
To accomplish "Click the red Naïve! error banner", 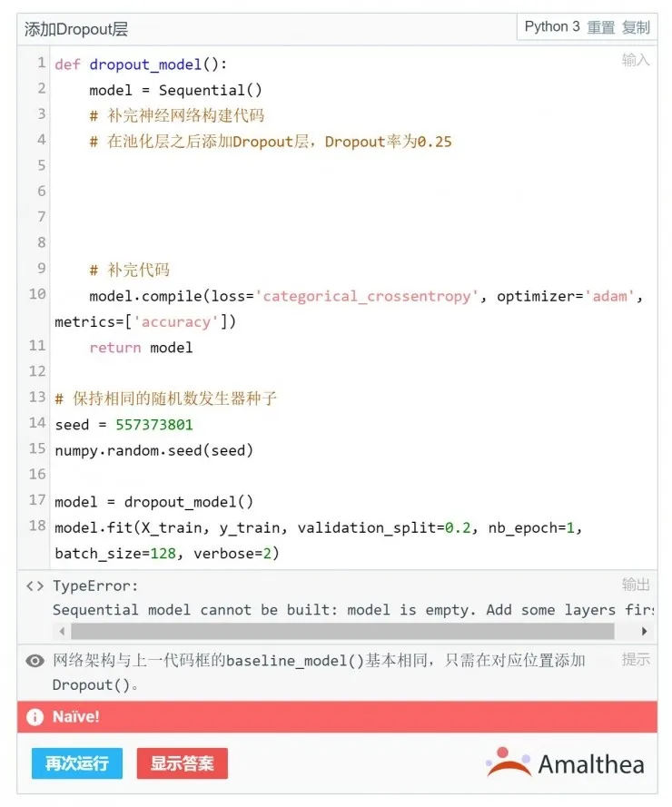I will pyautogui.click(x=336, y=717).
